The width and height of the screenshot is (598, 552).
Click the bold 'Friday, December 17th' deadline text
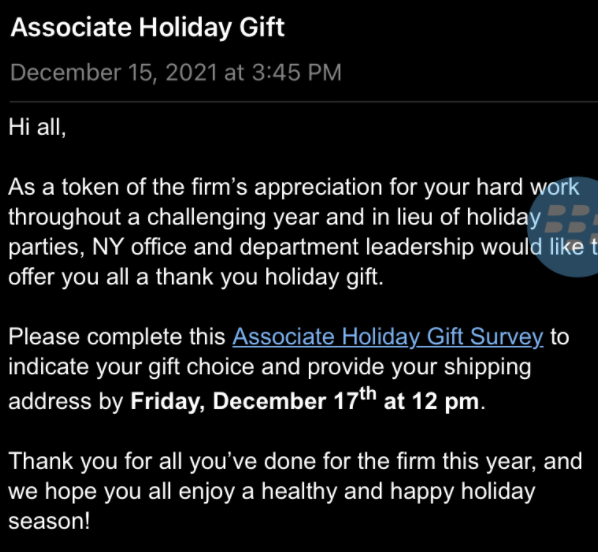coord(254,399)
